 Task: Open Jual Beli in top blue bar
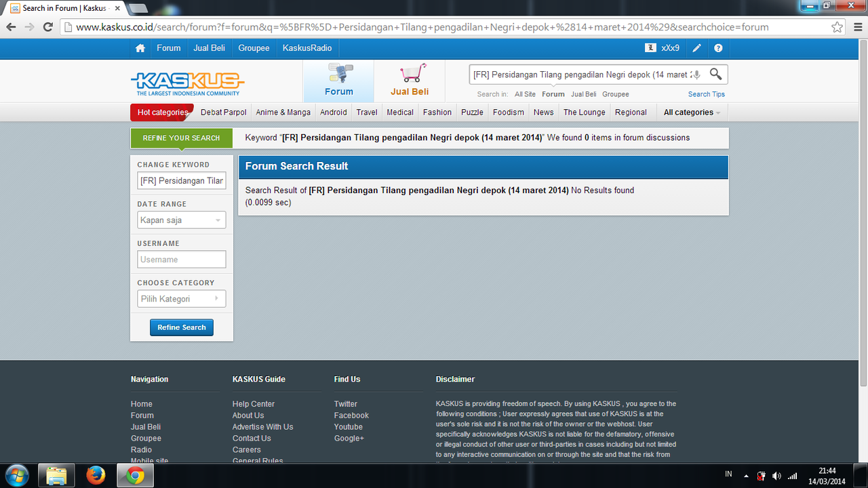click(x=210, y=48)
